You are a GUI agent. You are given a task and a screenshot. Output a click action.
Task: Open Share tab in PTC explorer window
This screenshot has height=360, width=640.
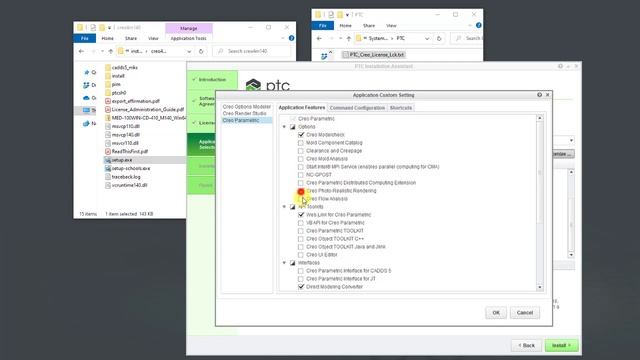click(x=369, y=25)
